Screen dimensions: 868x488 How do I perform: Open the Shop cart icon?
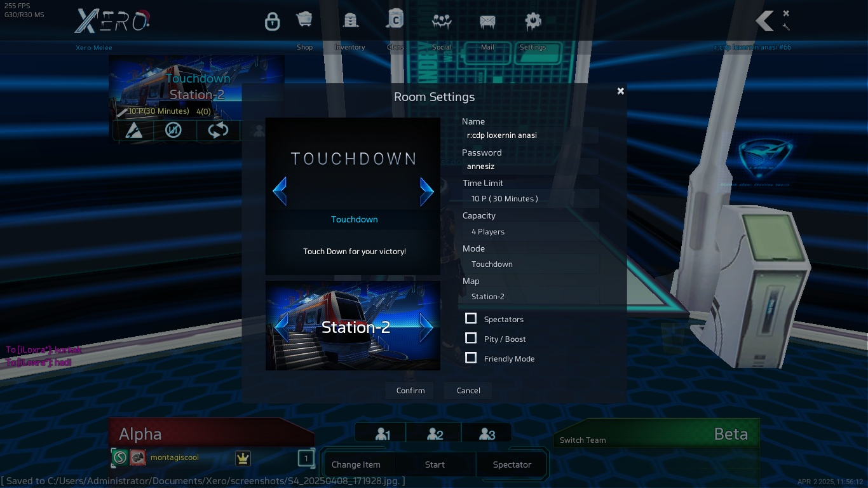click(x=304, y=21)
